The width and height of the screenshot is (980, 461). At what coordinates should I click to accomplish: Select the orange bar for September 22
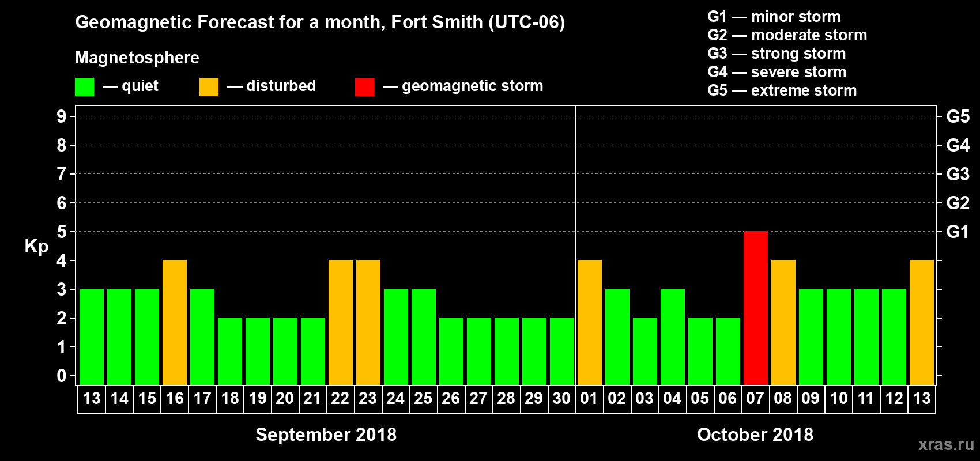[341, 322]
